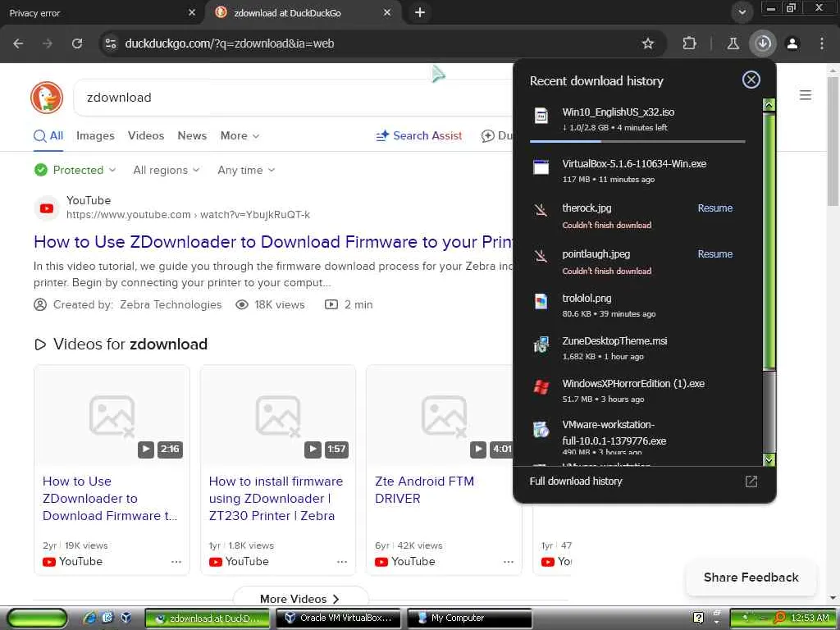Open Full download history external link icon
Image resolution: width=840 pixels, height=630 pixels.
(x=751, y=481)
